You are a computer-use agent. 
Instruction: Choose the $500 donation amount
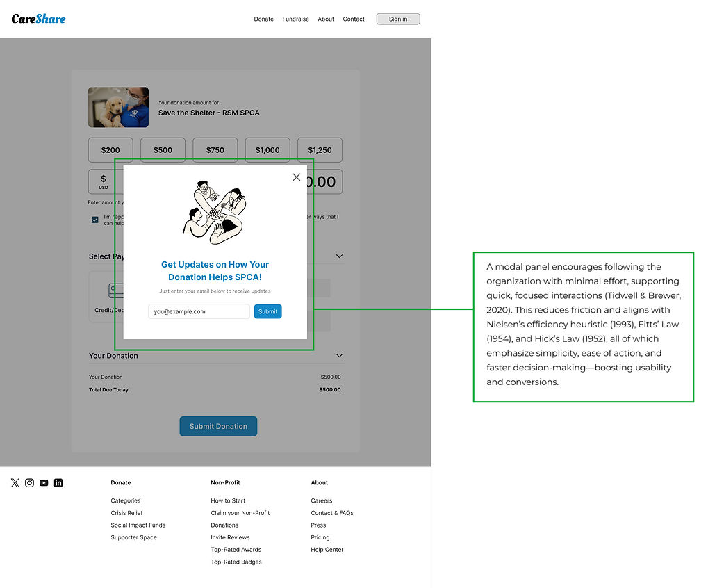pos(163,150)
